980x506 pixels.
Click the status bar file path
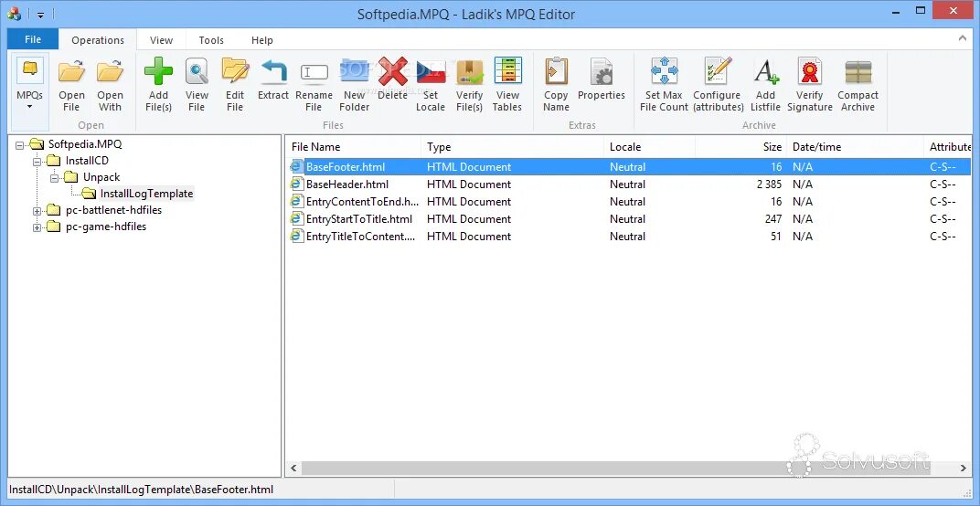[x=142, y=490]
